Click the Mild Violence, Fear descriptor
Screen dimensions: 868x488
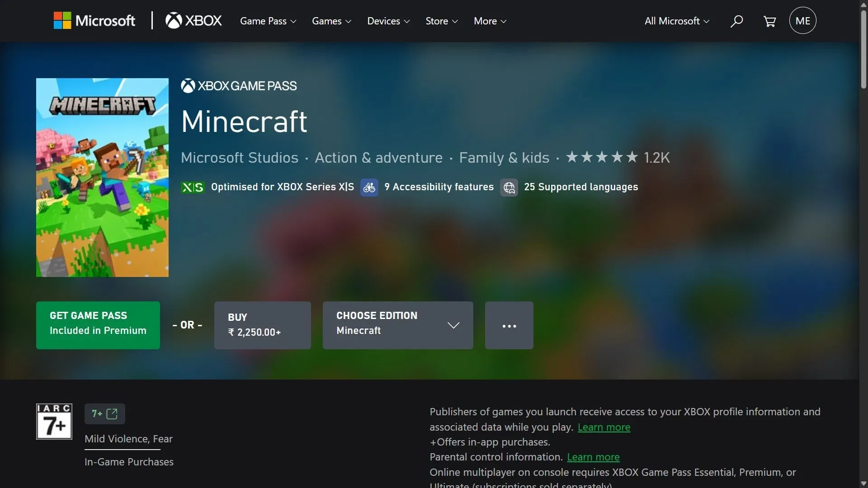pos(128,439)
